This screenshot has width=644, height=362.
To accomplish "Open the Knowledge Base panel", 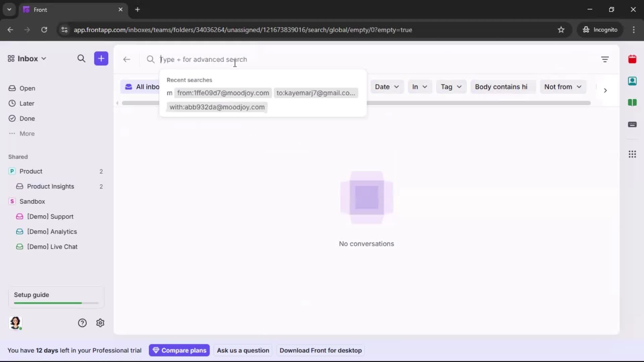I will tap(633, 103).
